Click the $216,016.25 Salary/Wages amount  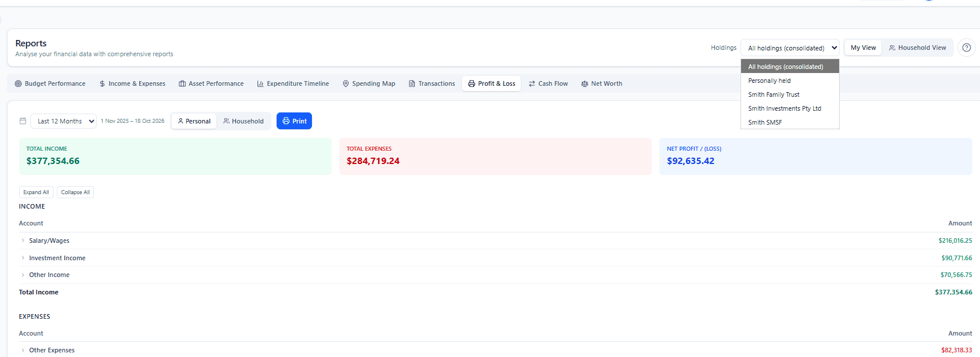point(955,241)
